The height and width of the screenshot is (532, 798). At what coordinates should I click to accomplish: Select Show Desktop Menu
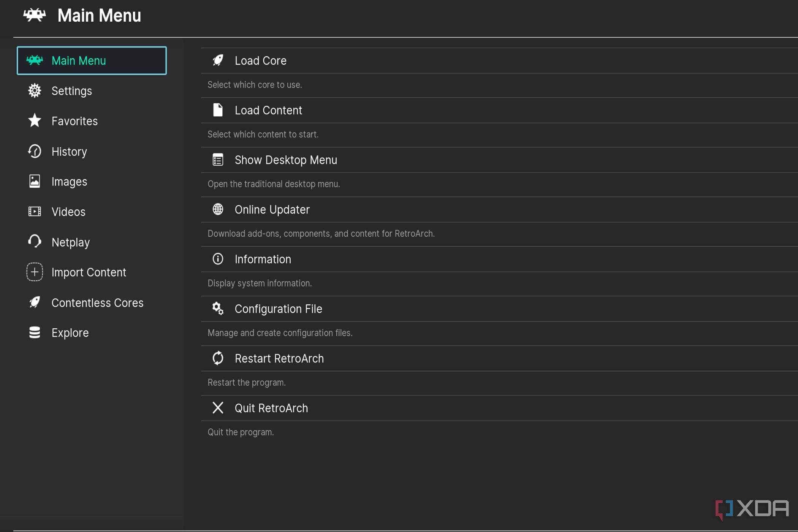[x=499, y=160]
